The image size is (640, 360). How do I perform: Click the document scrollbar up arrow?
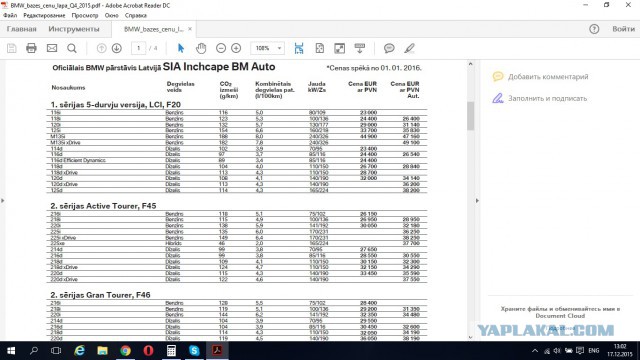470,64
